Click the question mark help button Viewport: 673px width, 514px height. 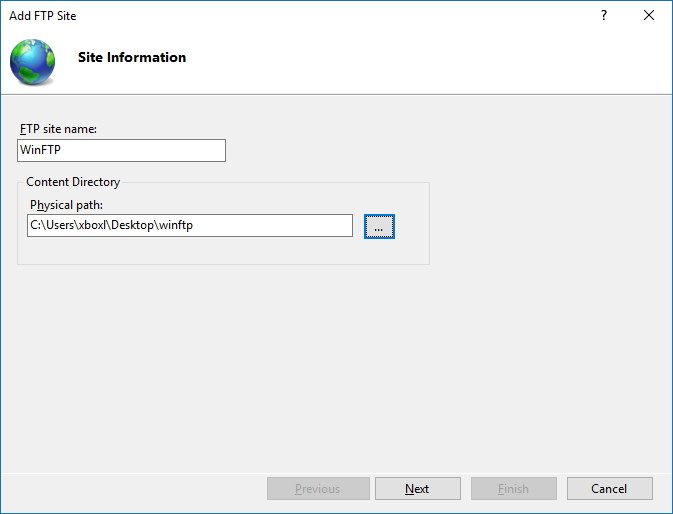(x=604, y=16)
